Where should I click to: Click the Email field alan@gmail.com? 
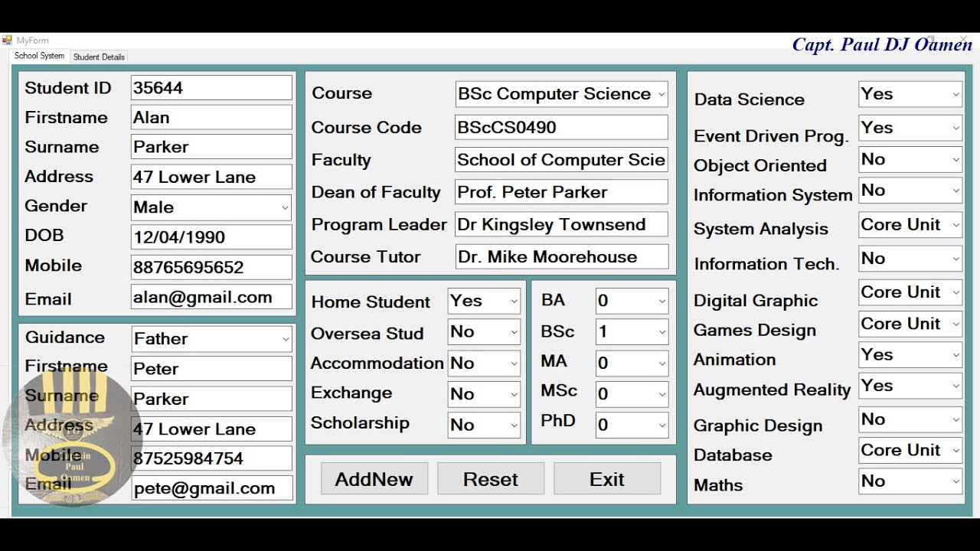pyautogui.click(x=211, y=297)
